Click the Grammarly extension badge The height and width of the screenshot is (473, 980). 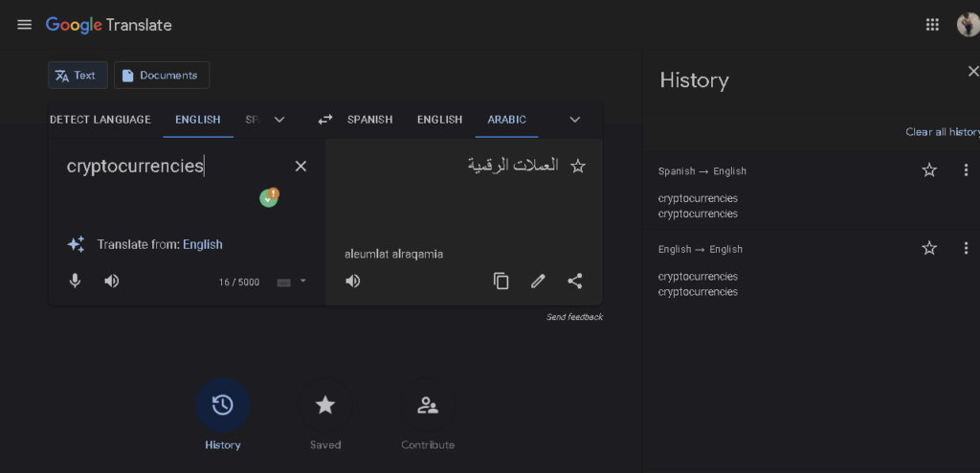(x=269, y=197)
